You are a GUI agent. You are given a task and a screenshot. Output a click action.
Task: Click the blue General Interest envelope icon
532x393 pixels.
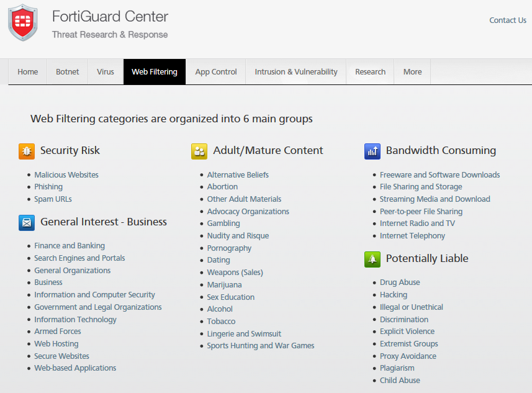point(27,223)
